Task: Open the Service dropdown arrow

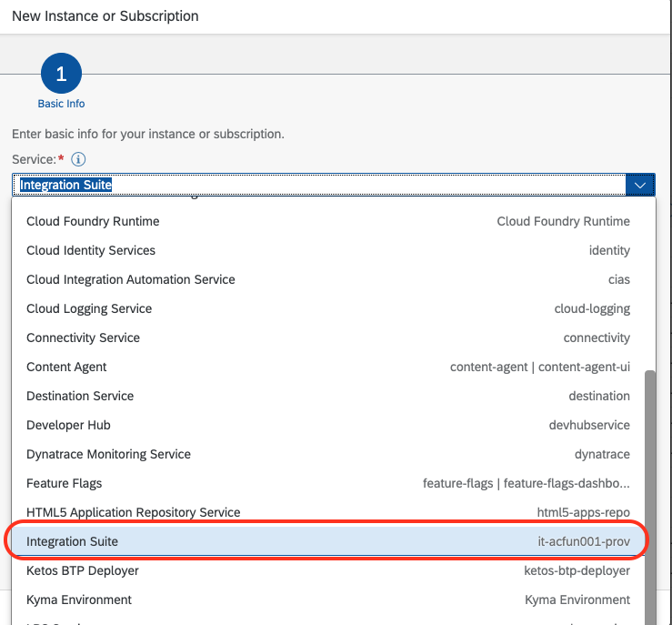Action: pos(640,185)
